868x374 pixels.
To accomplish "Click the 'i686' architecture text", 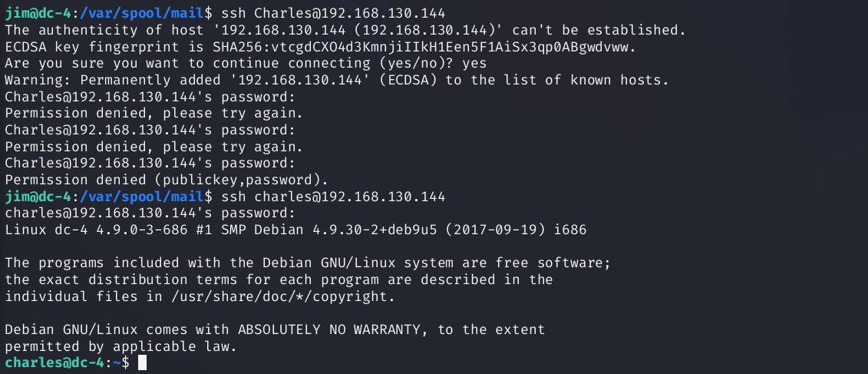I will tap(573, 230).
